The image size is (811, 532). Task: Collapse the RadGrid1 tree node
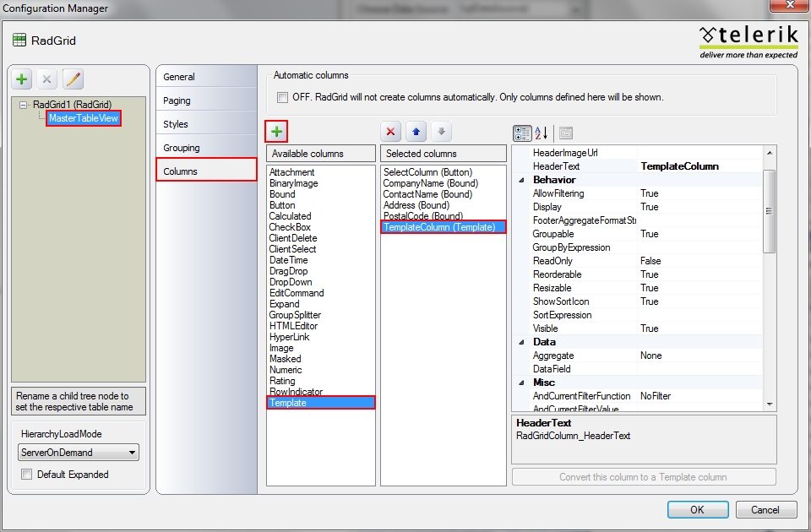(23, 106)
